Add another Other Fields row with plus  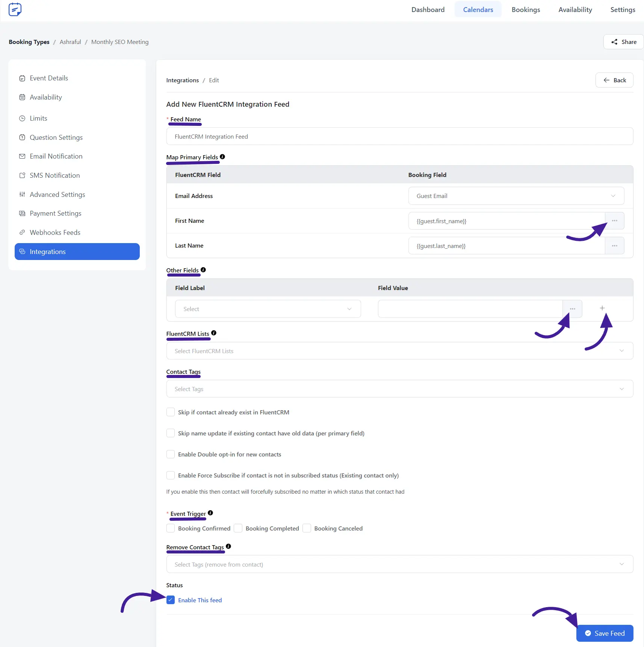pyautogui.click(x=602, y=308)
